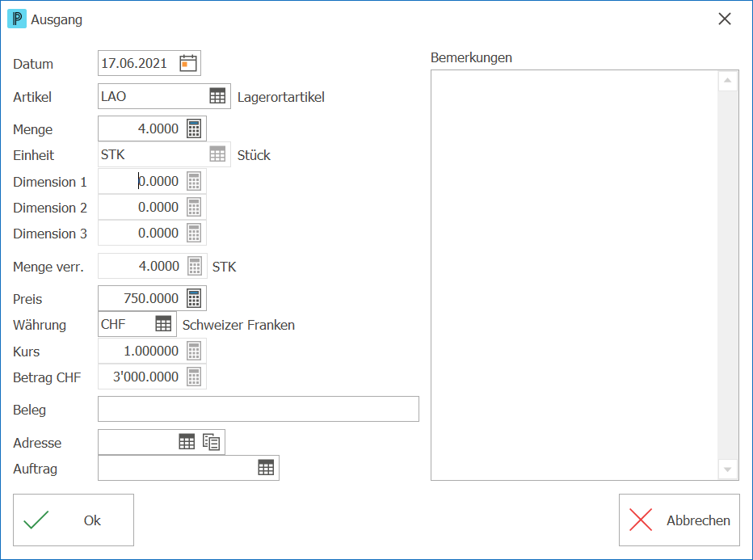The image size is (753, 560).
Task: Open the calculator for Dimension 2
Action: coord(194,208)
